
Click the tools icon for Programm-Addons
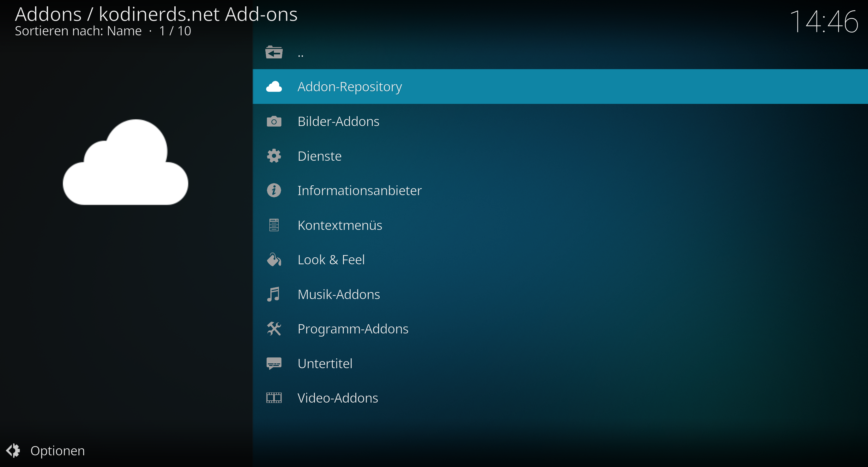pos(274,328)
